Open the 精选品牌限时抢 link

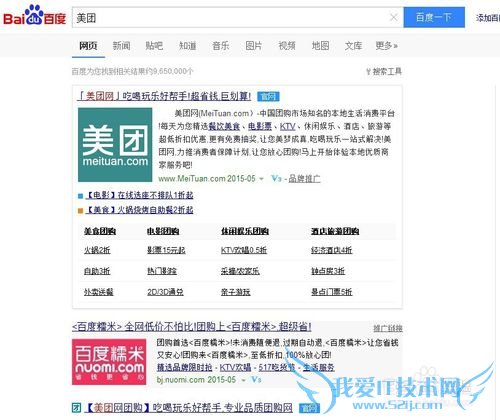point(185,367)
